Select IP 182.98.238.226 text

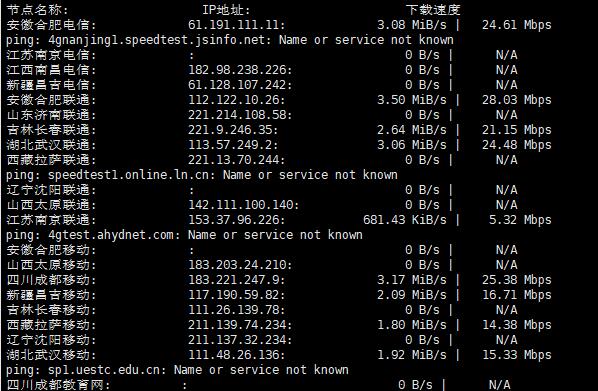(x=238, y=70)
